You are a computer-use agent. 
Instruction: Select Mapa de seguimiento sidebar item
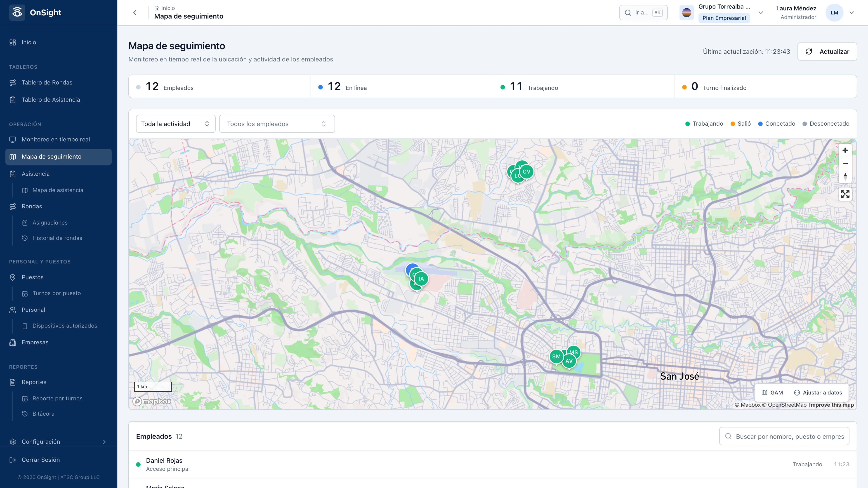pos(59,157)
